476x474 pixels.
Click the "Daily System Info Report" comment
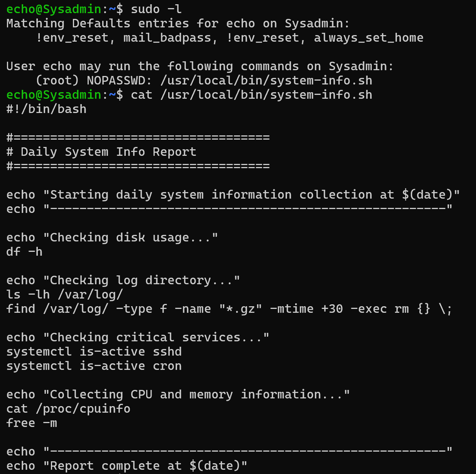[108, 152]
